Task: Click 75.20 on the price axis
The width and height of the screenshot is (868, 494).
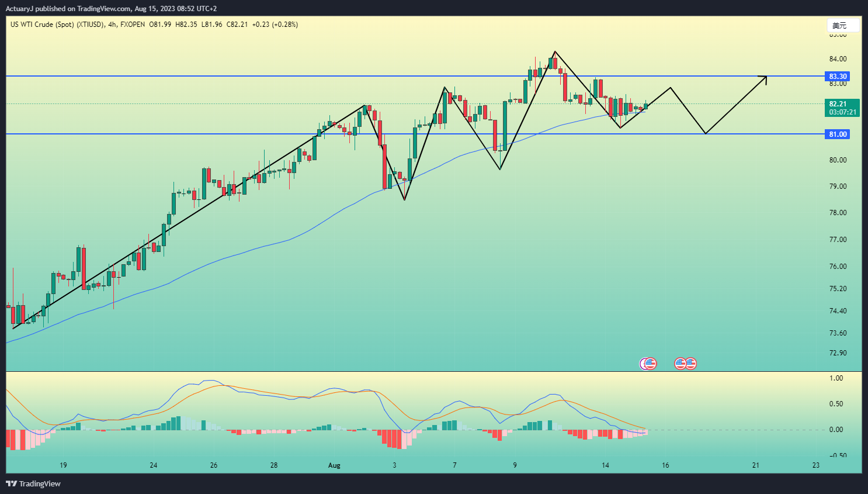Action: coord(838,289)
